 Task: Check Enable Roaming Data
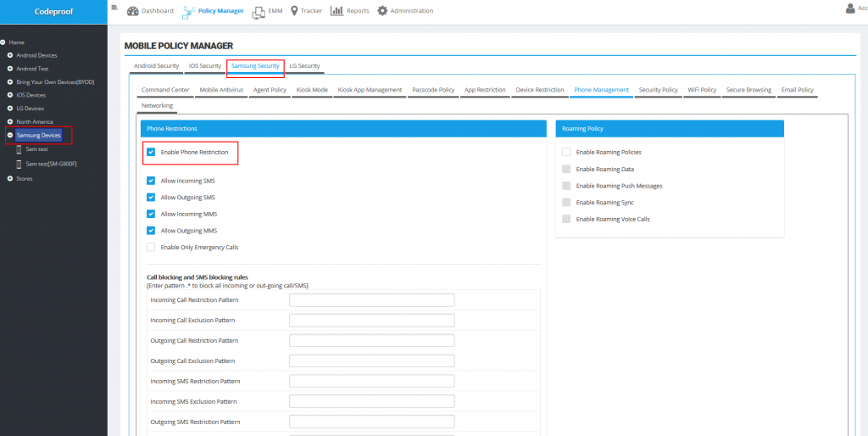(565, 169)
